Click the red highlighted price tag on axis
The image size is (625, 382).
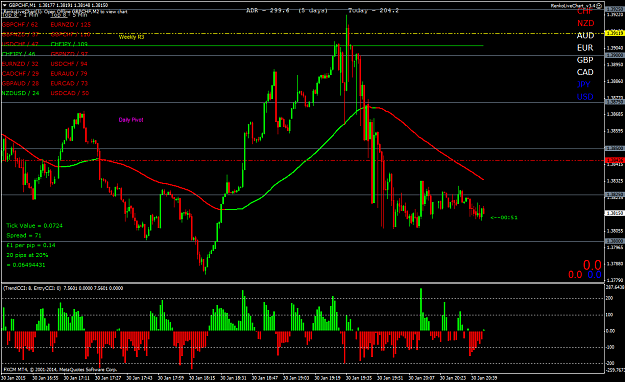(614, 160)
